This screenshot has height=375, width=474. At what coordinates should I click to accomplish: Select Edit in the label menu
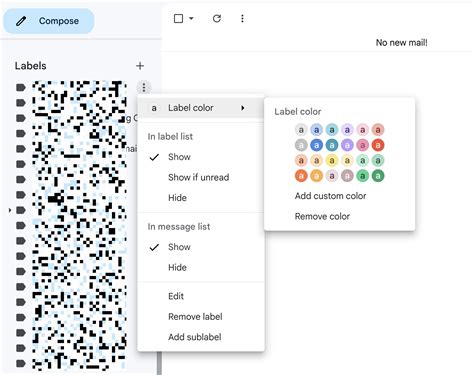201,296
